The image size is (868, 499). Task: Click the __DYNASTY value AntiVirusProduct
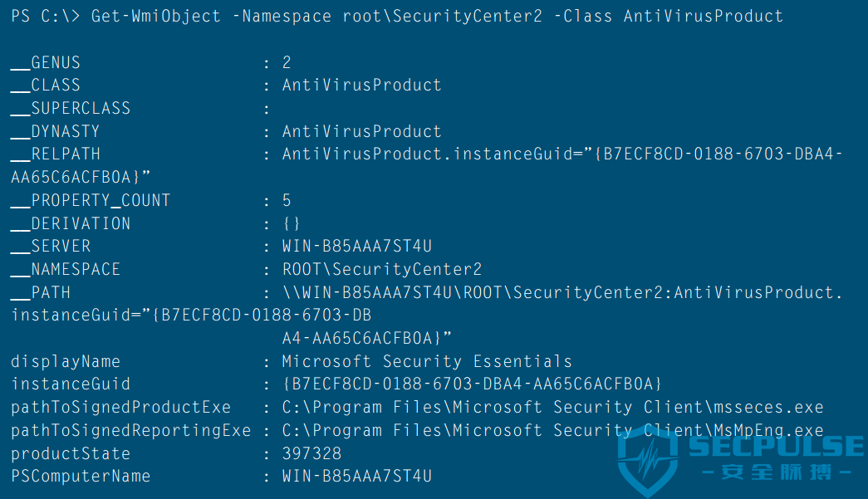tap(362, 132)
